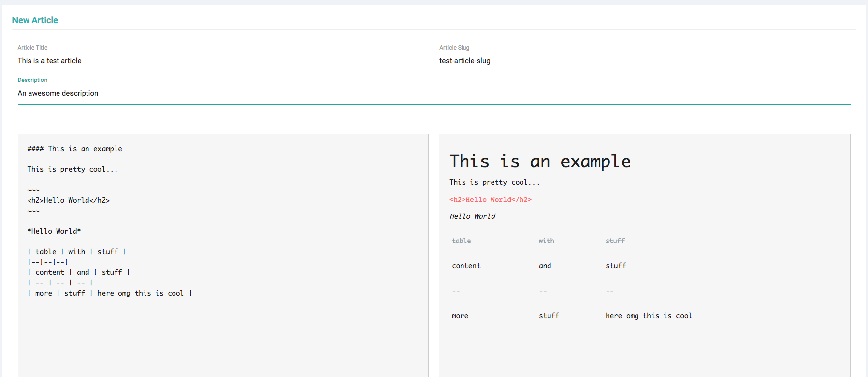Viewport: 868px width, 377px height.
Task: Click the 'and' cell in the preview table
Action: [x=545, y=266]
